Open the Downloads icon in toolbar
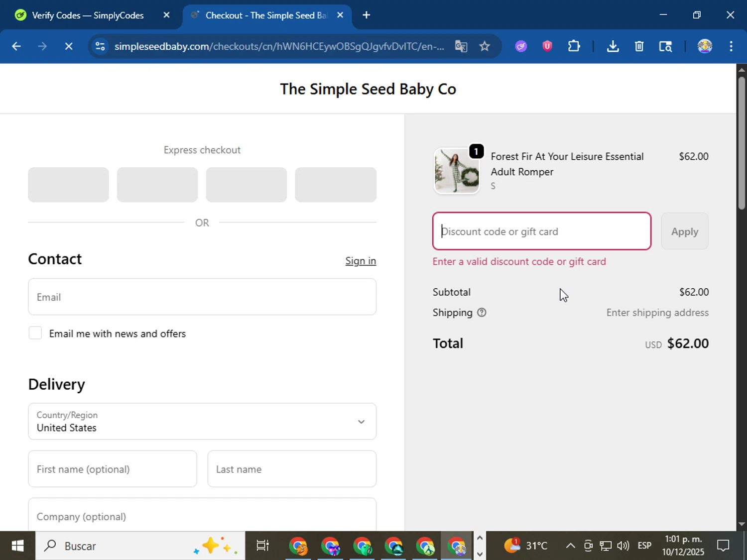Viewport: 747px width, 560px height. click(x=613, y=46)
